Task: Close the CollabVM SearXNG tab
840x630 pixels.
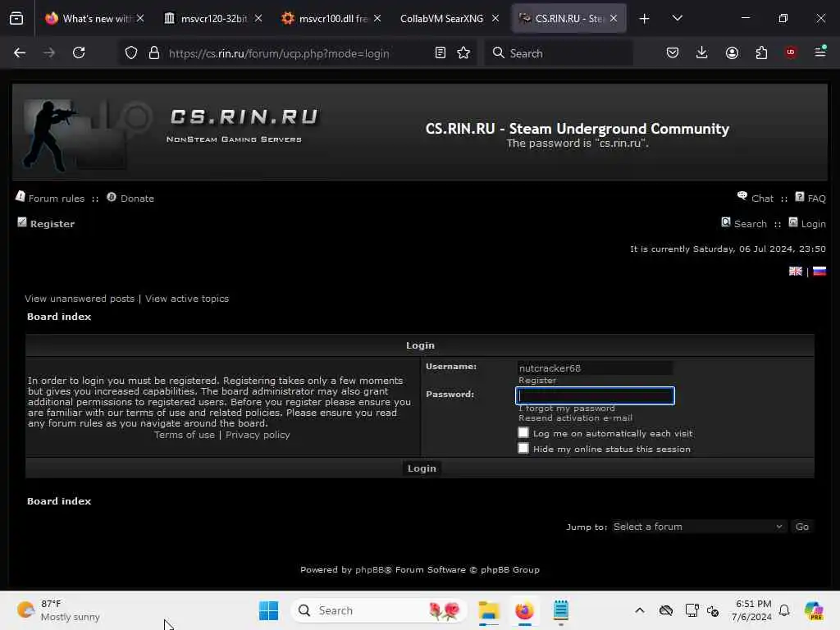Action: (495, 19)
